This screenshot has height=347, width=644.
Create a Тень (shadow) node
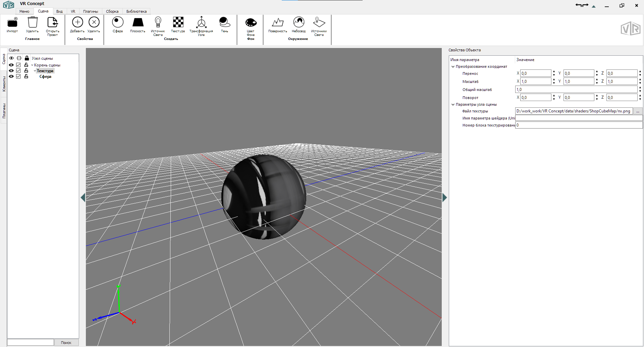224,22
